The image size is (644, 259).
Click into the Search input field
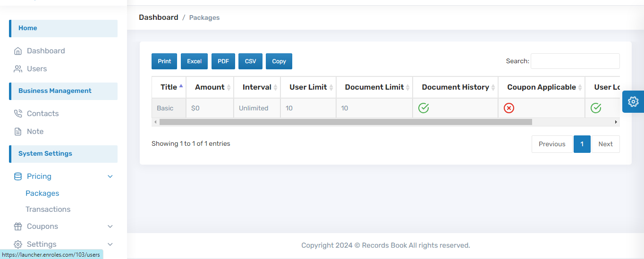[x=575, y=61]
